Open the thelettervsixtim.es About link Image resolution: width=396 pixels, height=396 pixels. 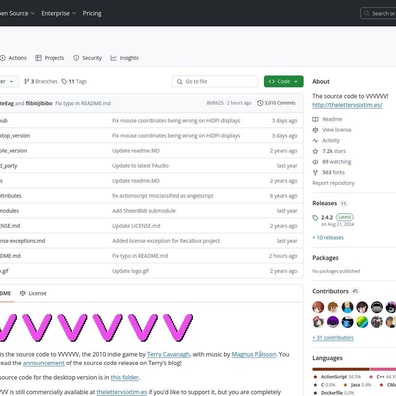tap(347, 105)
